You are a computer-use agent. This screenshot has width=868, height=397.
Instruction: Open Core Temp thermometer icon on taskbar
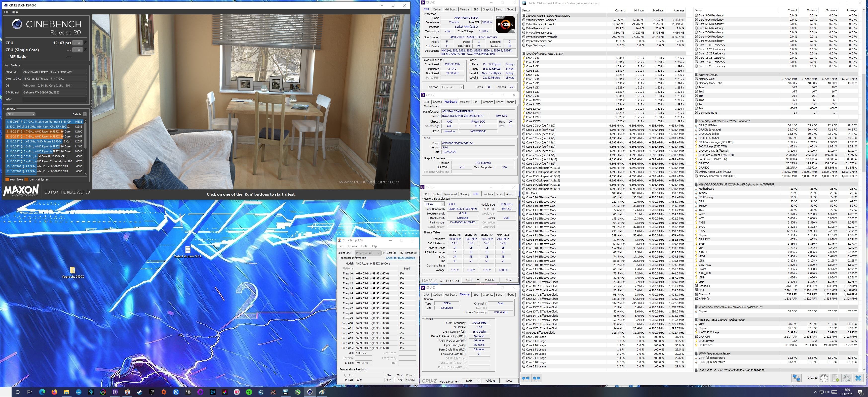[x=127, y=392]
